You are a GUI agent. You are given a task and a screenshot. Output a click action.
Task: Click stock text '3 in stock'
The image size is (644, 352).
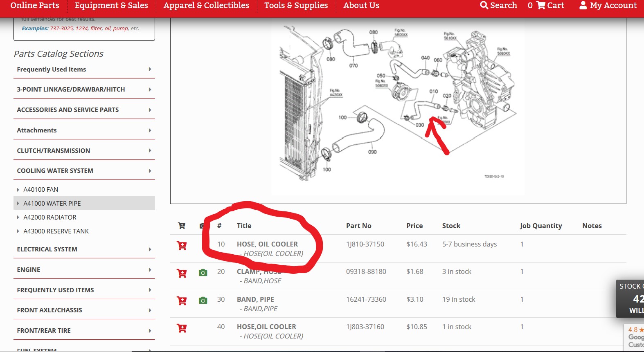click(x=457, y=271)
